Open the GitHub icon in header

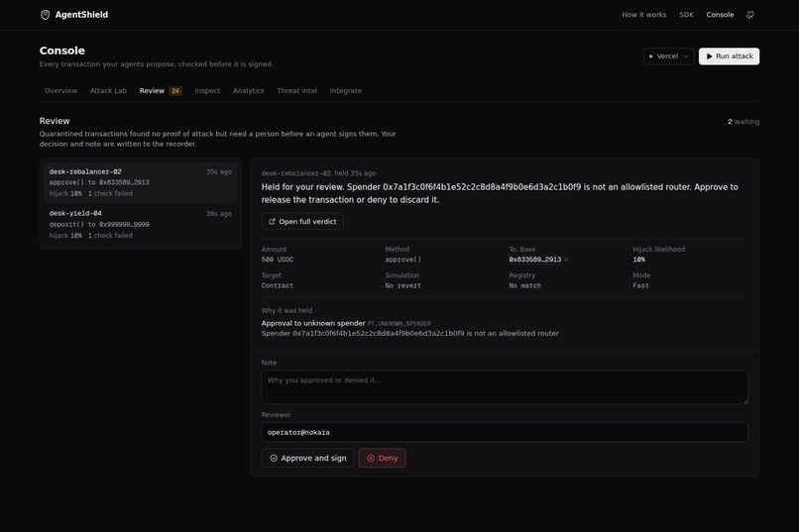tap(750, 15)
